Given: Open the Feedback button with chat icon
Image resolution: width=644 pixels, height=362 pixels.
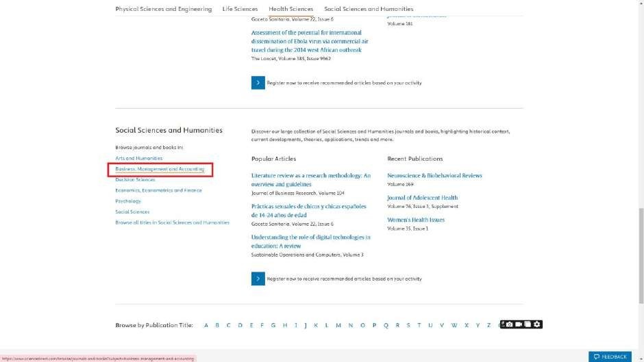Looking at the screenshot, I should click(610, 357).
